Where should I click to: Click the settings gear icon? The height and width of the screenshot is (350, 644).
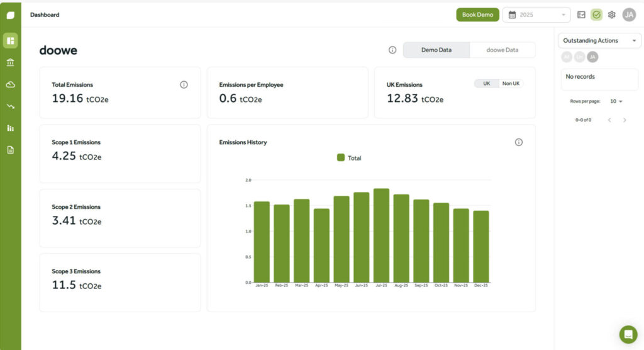(611, 14)
